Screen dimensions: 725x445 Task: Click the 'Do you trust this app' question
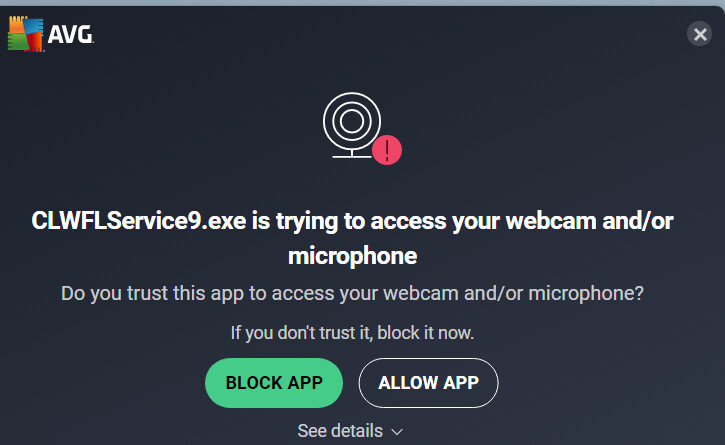pyautogui.click(x=352, y=293)
